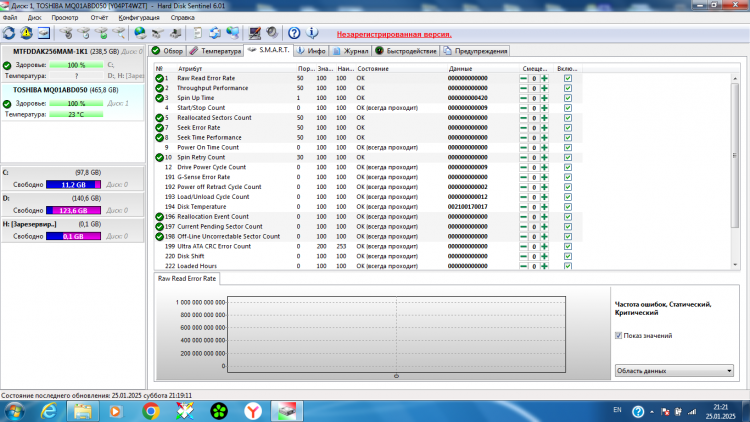Click the C: drive free space bar
The width and height of the screenshot is (750, 422).
click(73, 185)
